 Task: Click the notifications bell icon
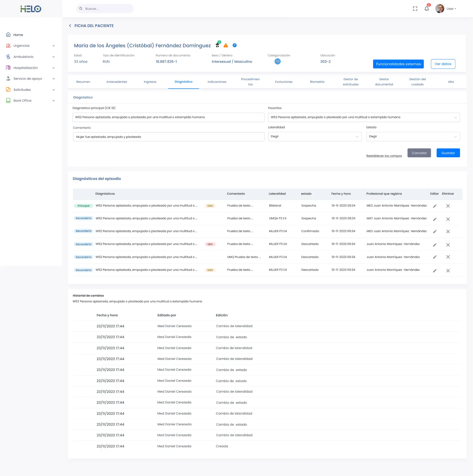tap(426, 9)
